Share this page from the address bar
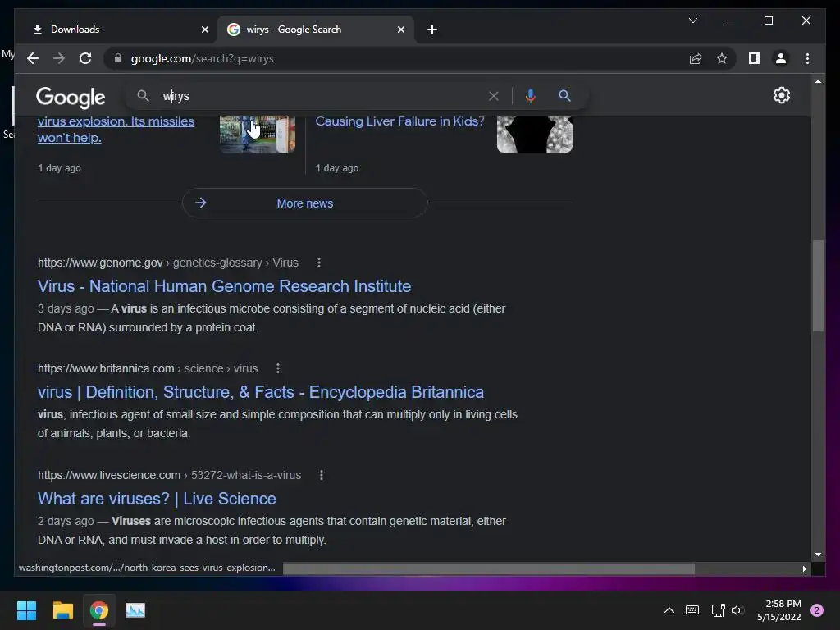The width and height of the screenshot is (840, 630). click(x=696, y=58)
